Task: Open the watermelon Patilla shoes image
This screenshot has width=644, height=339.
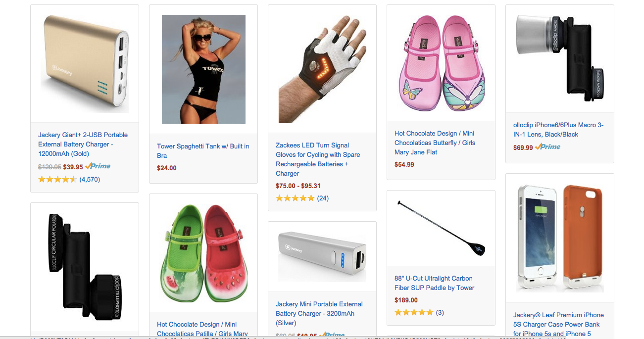Action: click(x=203, y=253)
